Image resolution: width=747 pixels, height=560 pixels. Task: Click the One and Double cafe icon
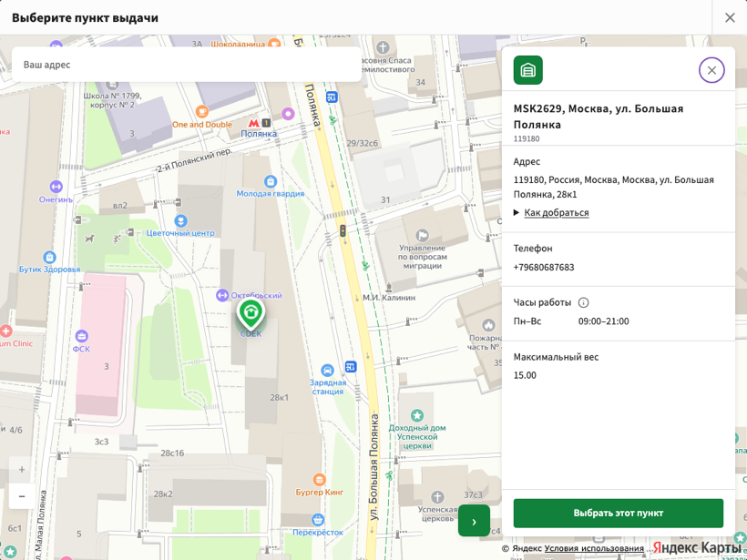[x=202, y=112]
